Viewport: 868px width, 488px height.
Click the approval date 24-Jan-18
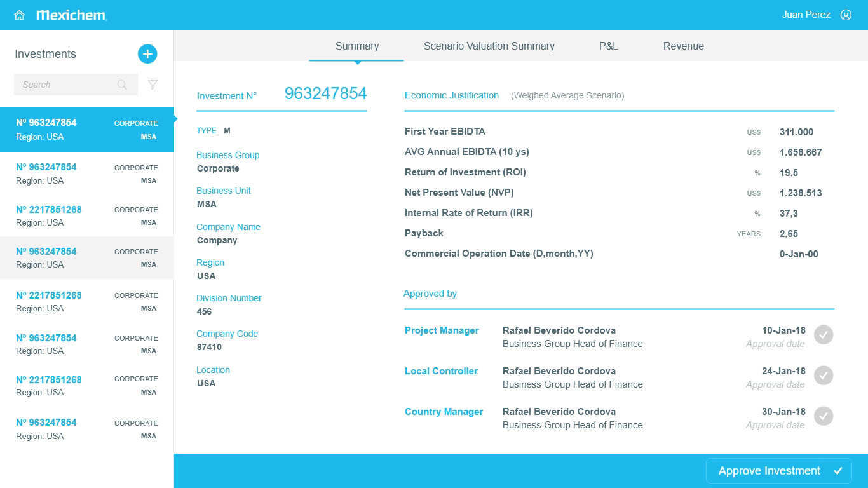coord(783,371)
